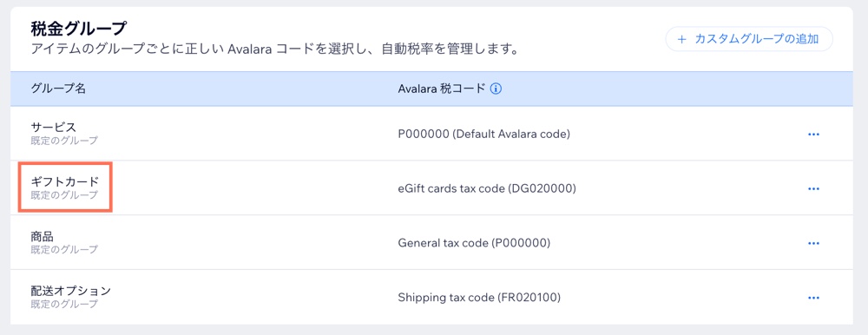Click the 税金グループ section heading

coord(79,29)
